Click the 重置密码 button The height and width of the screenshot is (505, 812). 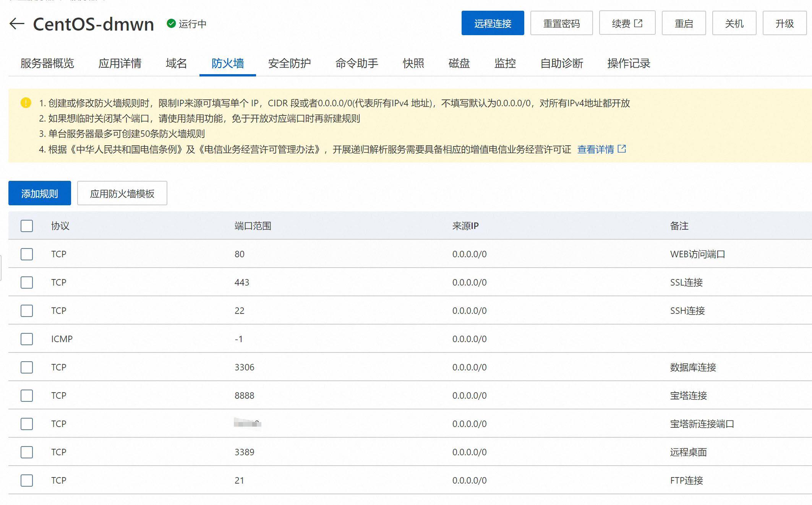[561, 23]
